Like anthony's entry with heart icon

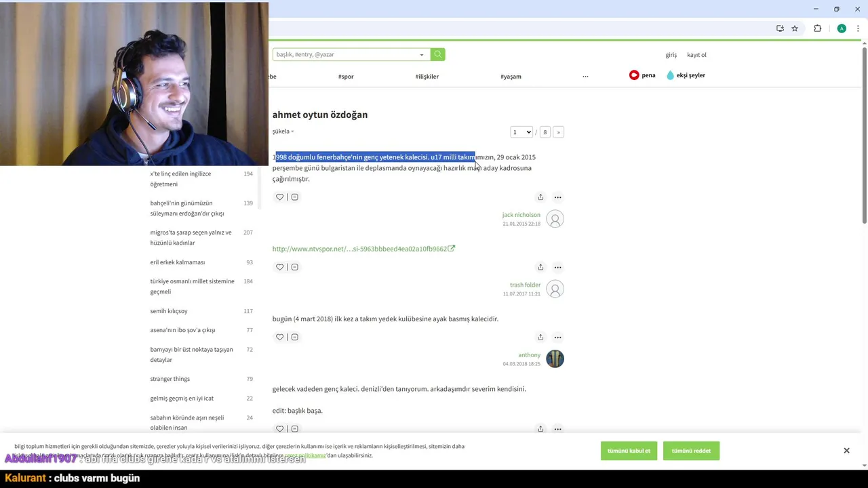coord(279,337)
